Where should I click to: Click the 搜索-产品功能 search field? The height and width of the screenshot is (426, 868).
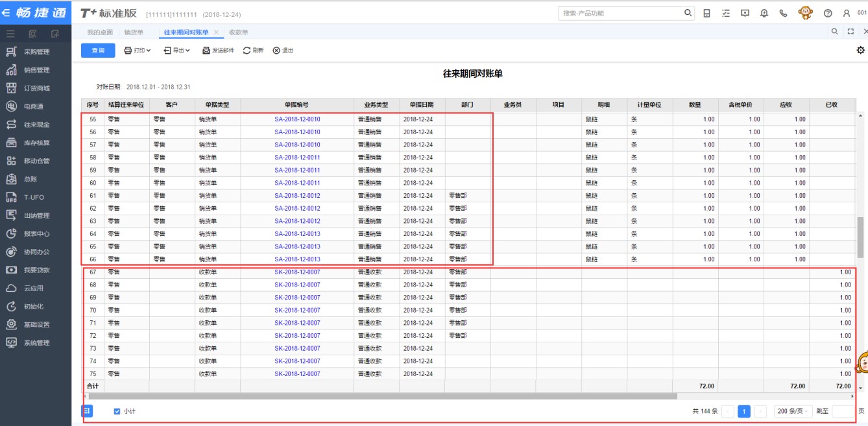click(621, 13)
